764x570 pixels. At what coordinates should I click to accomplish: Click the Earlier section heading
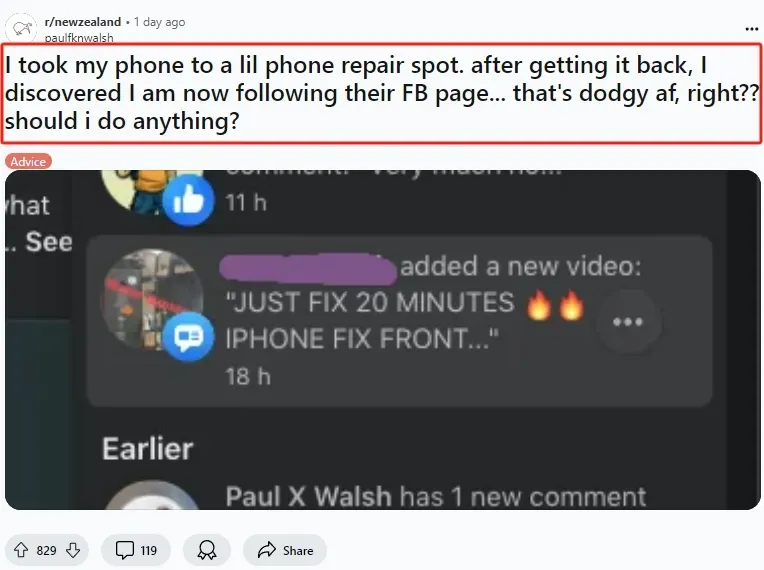[x=148, y=448]
